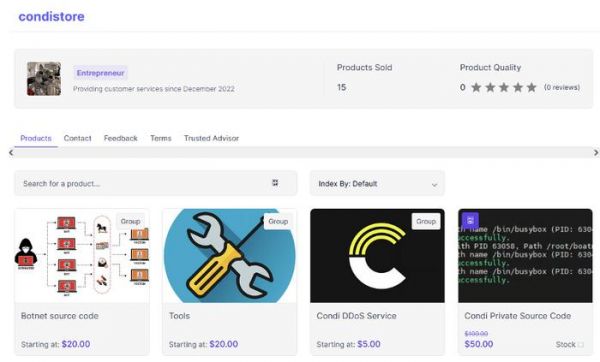Expand the Index By: Default dropdown
The image size is (600, 362).
click(x=377, y=184)
